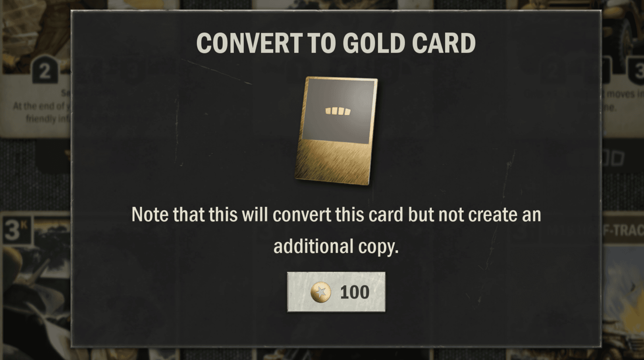Click the 100 gold price button
Image resolution: width=644 pixels, height=360 pixels.
pos(336,292)
